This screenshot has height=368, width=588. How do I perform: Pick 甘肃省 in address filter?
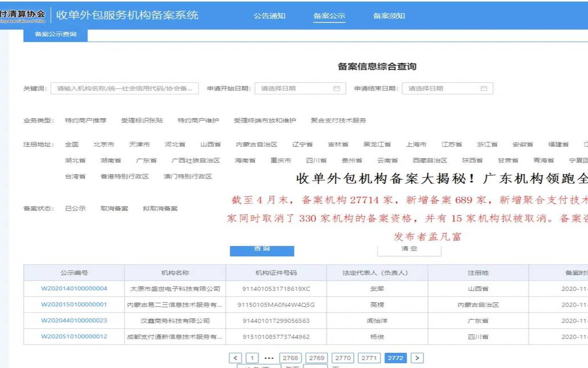(508, 161)
